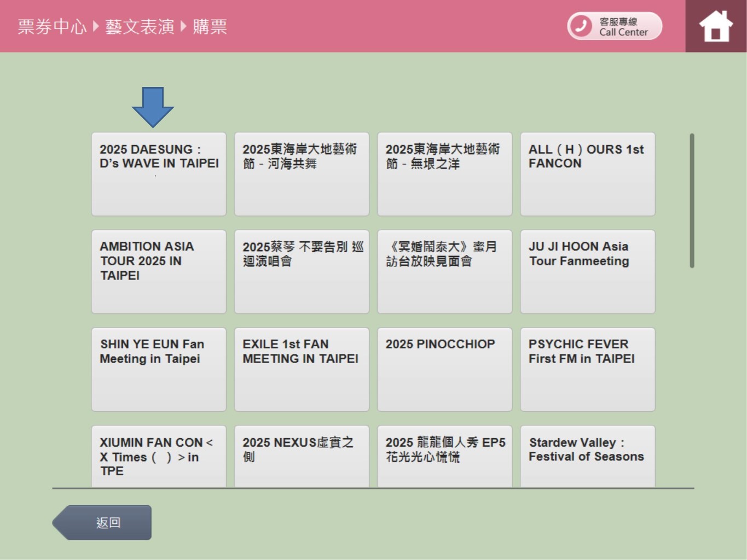
Task: Pick 《冥婚鬧泰大》蜜月訪台放映見面會 event
Action: tap(444, 271)
